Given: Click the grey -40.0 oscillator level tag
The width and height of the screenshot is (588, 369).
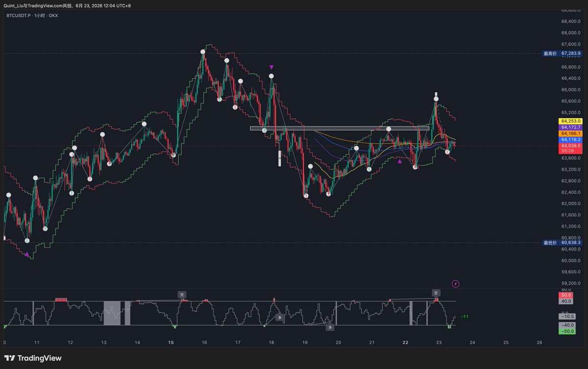Looking at the screenshot, I should [567, 325].
